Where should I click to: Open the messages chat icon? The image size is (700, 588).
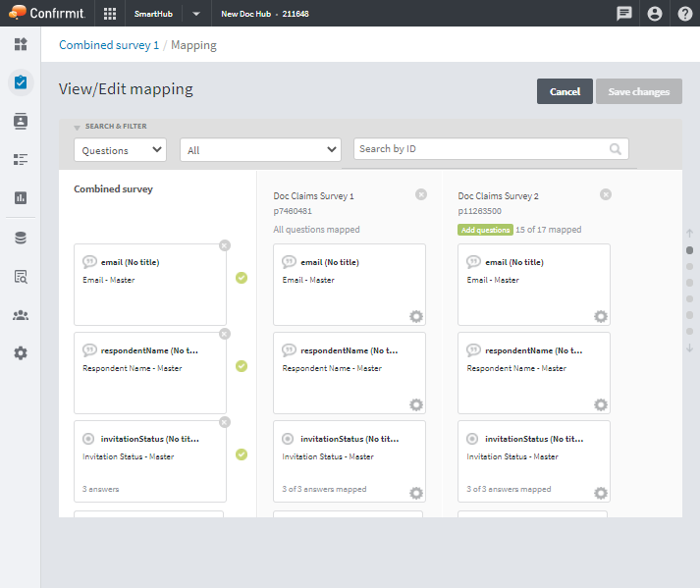point(623,14)
